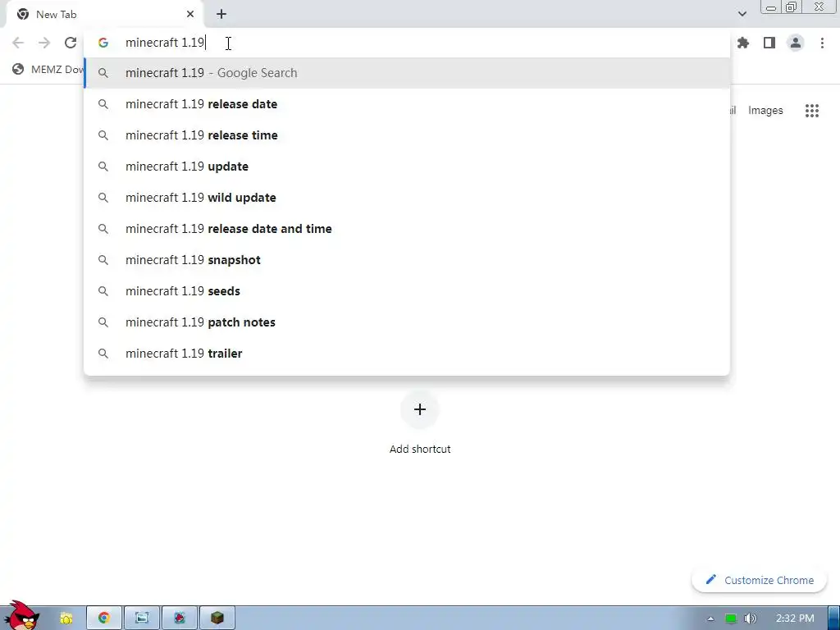
Task: Close the New Tab tab
Action: click(x=190, y=15)
